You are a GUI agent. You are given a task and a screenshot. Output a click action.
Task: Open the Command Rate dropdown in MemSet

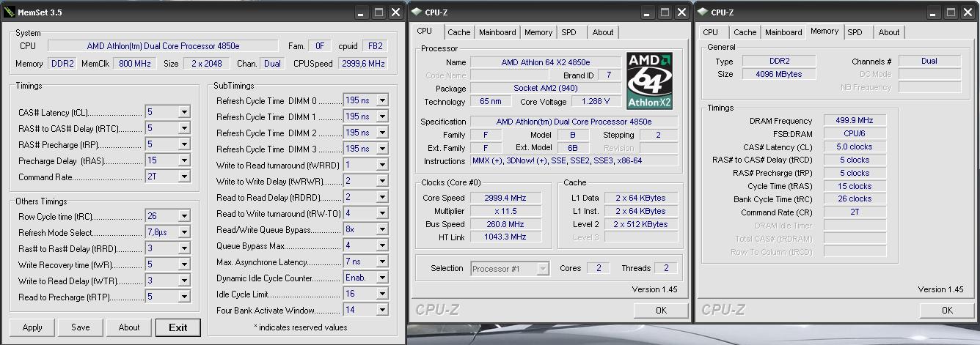coord(184,177)
